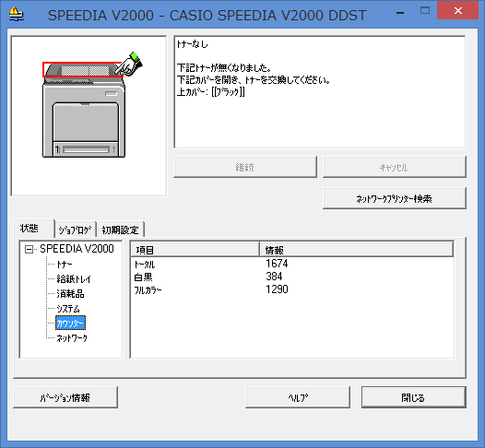The width and height of the screenshot is (485, 448).
Task: Click the monochrome count value 384
Action: click(274, 277)
